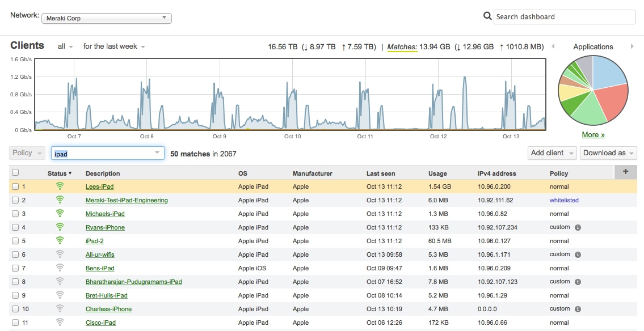Click the wifi status icon for iPad-2
The image size is (644, 331).
[60, 240]
